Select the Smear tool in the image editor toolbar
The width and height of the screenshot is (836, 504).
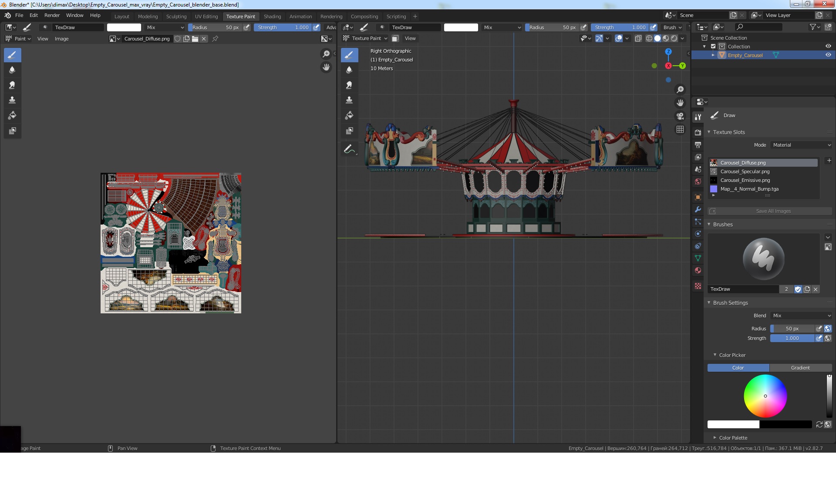12,85
